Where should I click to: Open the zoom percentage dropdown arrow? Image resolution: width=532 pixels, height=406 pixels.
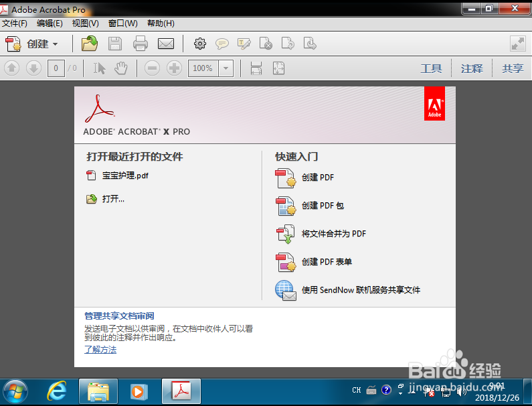(226, 68)
